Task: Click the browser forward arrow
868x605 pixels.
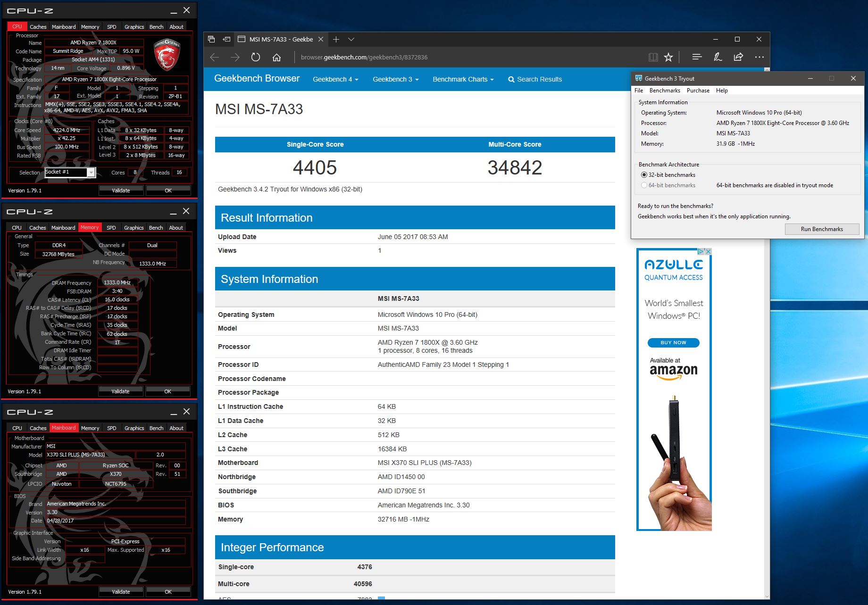Action: (235, 57)
